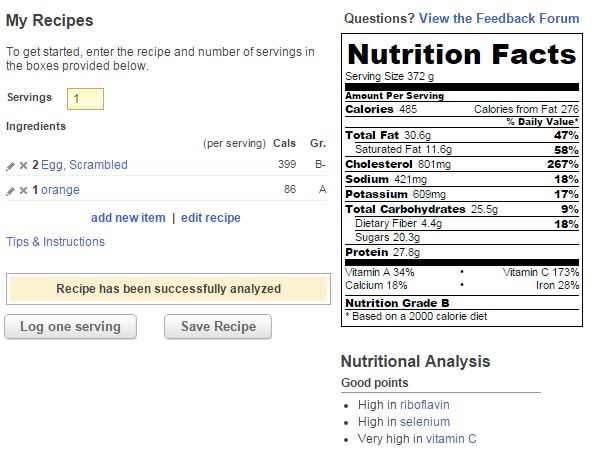
Task: Expand Tips & Instructions section
Action: (x=55, y=242)
